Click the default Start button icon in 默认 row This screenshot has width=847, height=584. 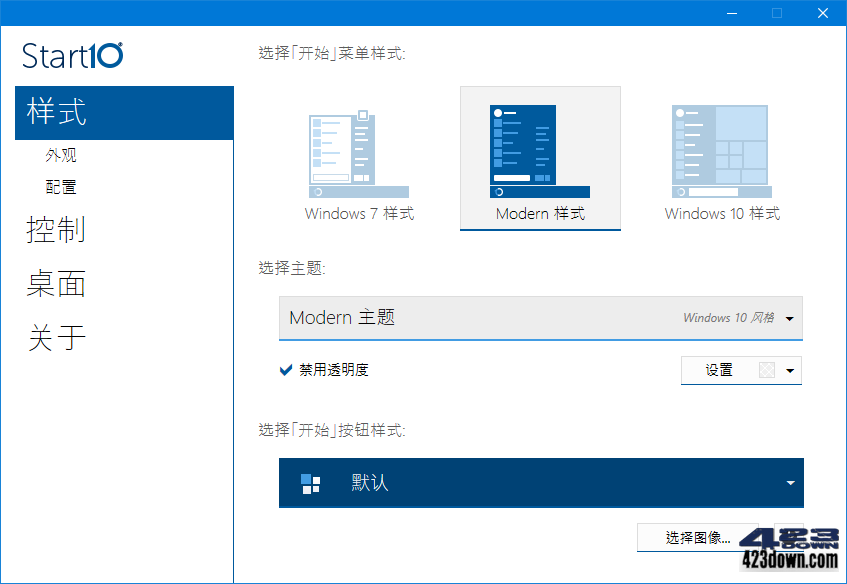click(x=311, y=483)
